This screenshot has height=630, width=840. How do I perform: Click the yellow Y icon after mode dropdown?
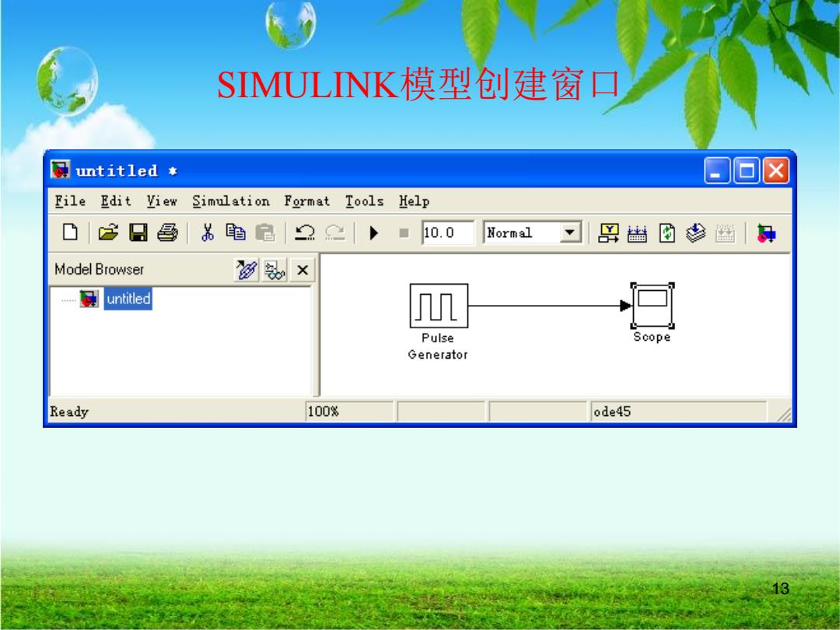click(x=608, y=233)
